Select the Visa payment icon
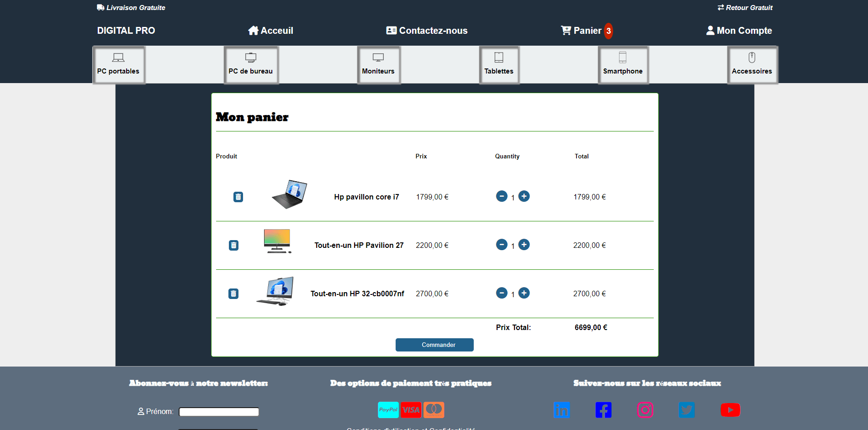868x430 pixels. pos(411,410)
